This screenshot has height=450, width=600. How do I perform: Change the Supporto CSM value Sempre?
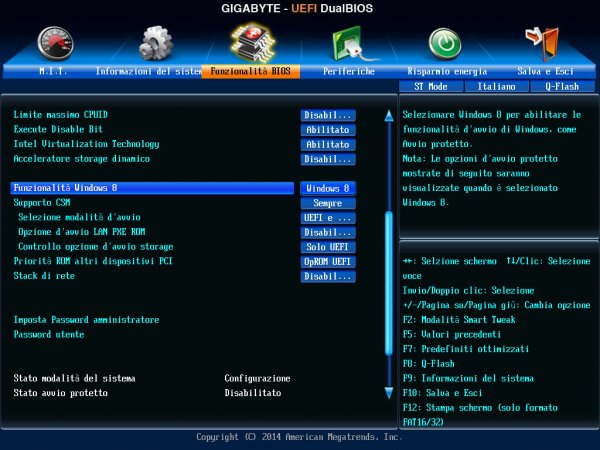(x=328, y=203)
